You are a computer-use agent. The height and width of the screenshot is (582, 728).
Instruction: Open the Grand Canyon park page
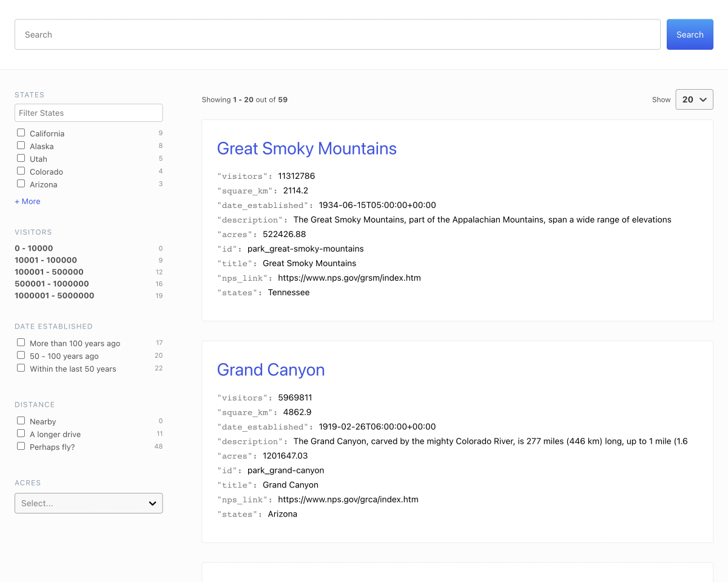271,370
